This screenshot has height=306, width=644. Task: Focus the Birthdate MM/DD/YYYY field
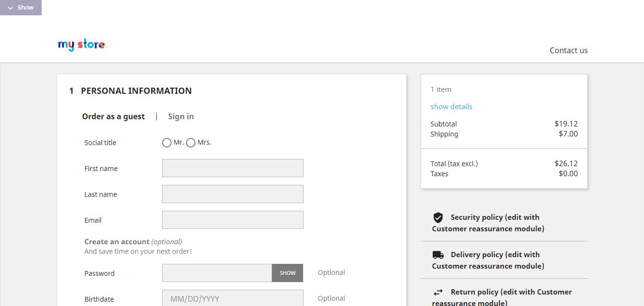[x=233, y=298]
